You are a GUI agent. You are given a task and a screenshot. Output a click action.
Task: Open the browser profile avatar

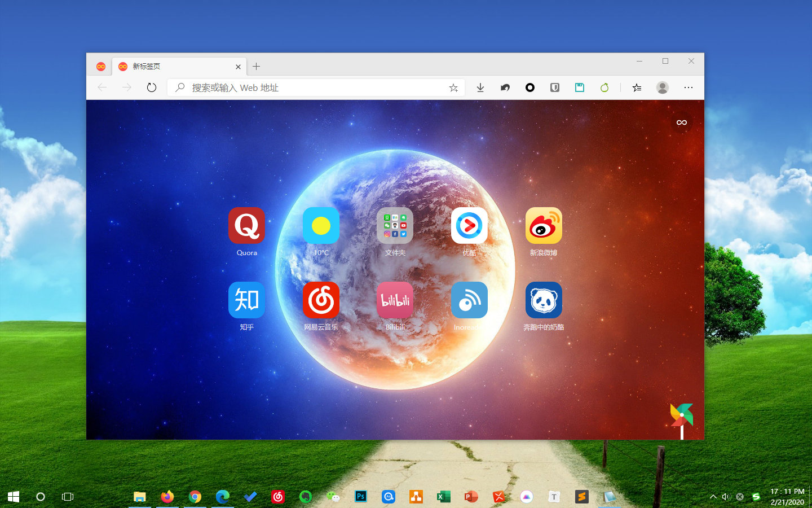662,87
